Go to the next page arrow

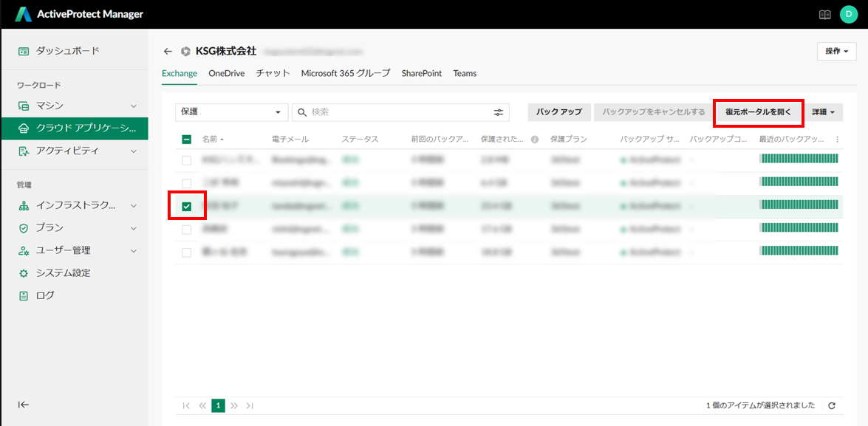[234, 405]
